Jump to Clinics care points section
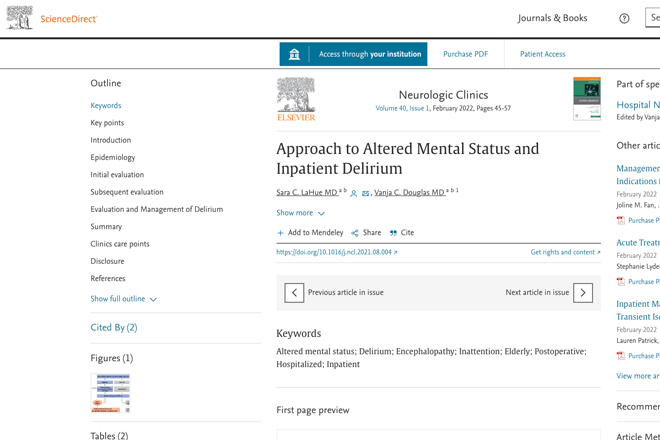660x440 pixels. tap(120, 244)
